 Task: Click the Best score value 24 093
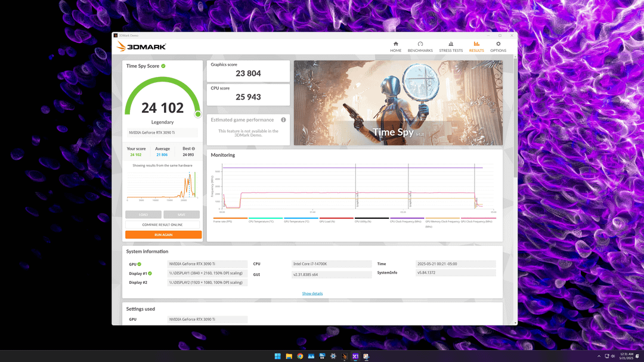[x=188, y=155]
